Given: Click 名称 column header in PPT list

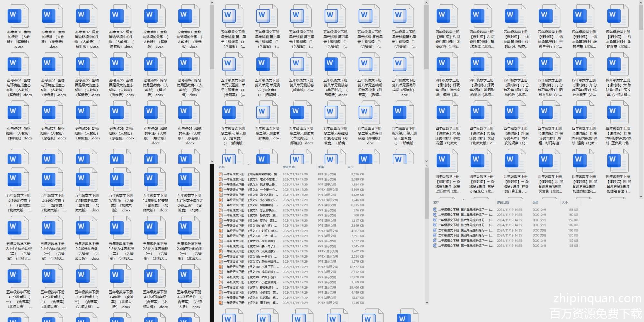Looking at the screenshot, I should (x=222, y=167).
